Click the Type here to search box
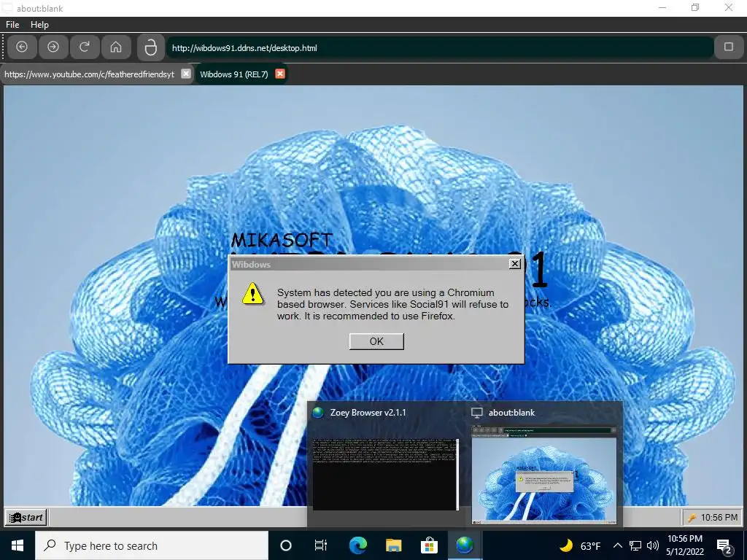Screen dimensions: 747x560 pos(152,545)
